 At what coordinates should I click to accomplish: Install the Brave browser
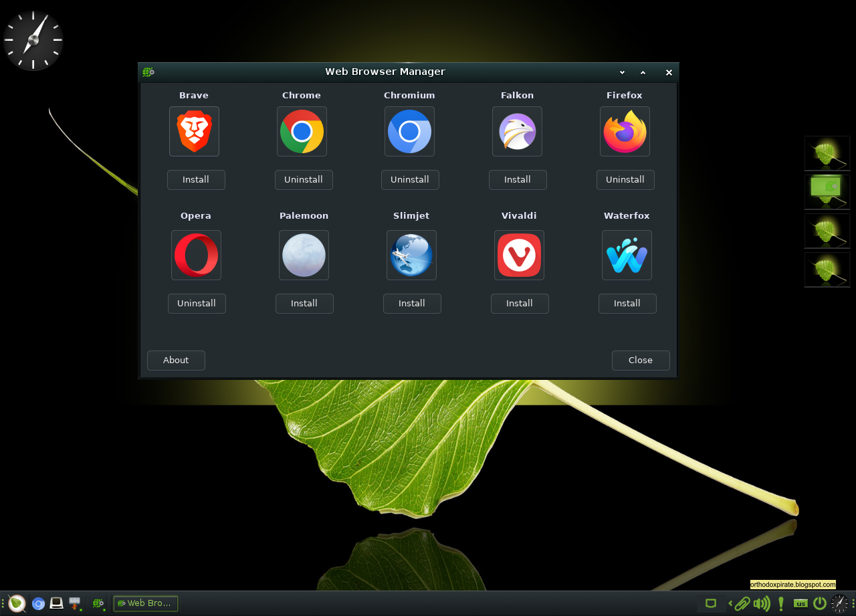pyautogui.click(x=196, y=179)
